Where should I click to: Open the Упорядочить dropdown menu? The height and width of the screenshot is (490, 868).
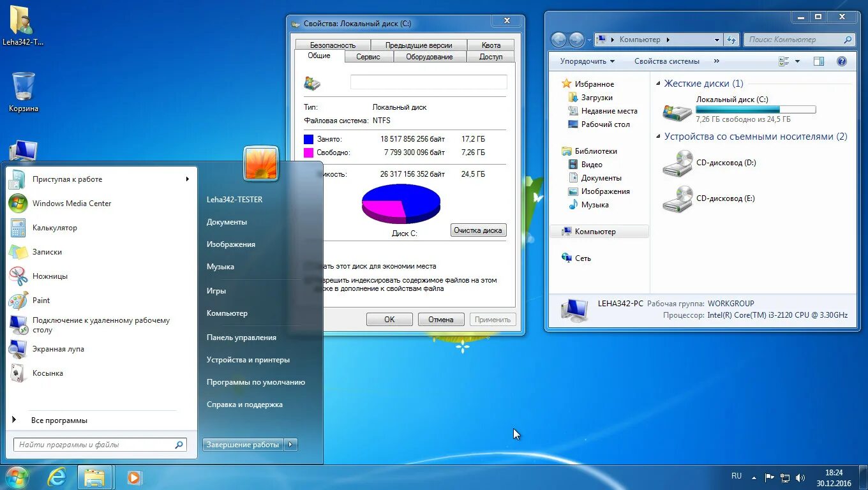587,61
